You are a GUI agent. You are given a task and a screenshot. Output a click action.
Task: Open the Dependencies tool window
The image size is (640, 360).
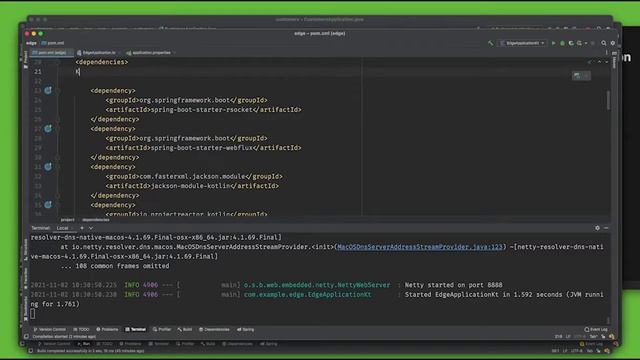[x=214, y=329]
